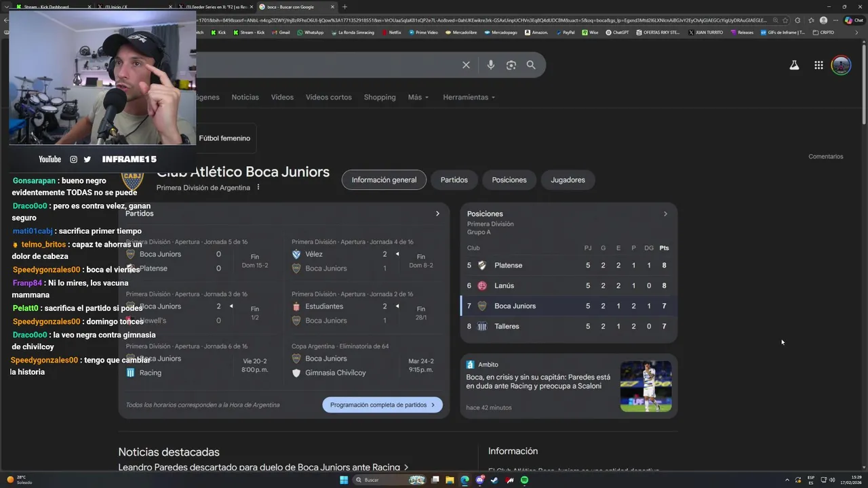The height and width of the screenshot is (488, 868).
Task: Open Estudiantes vs Boca Juniors match
Action: (x=363, y=308)
